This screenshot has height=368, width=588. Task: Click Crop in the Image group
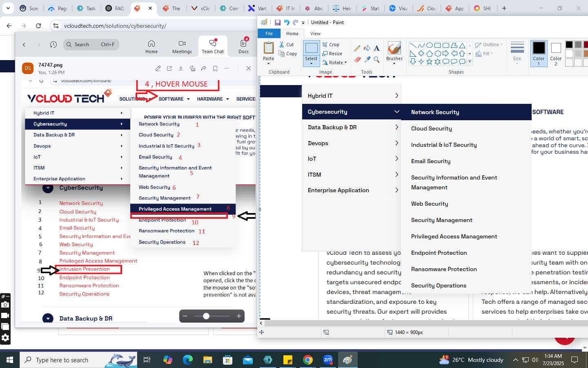[x=331, y=45]
